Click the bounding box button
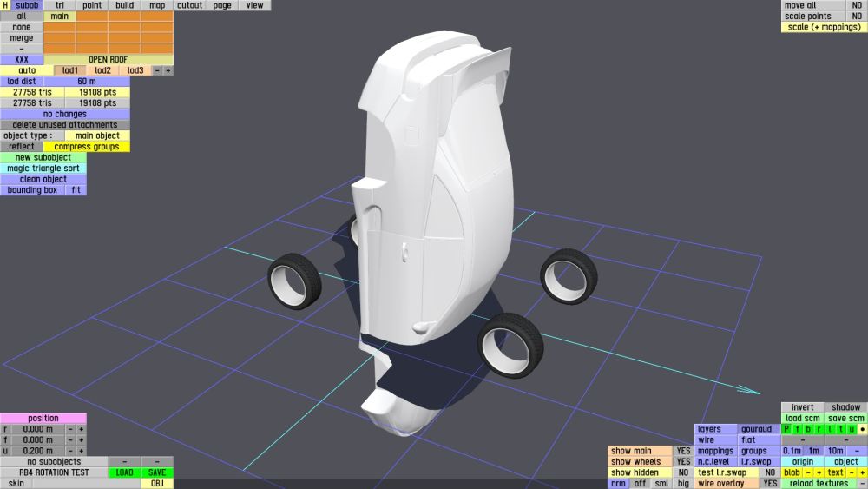 (32, 190)
